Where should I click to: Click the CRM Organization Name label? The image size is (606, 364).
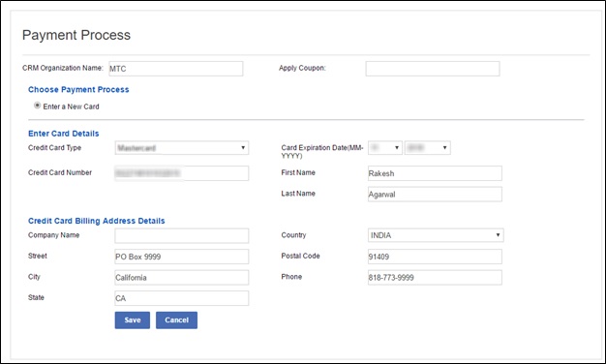(63, 68)
